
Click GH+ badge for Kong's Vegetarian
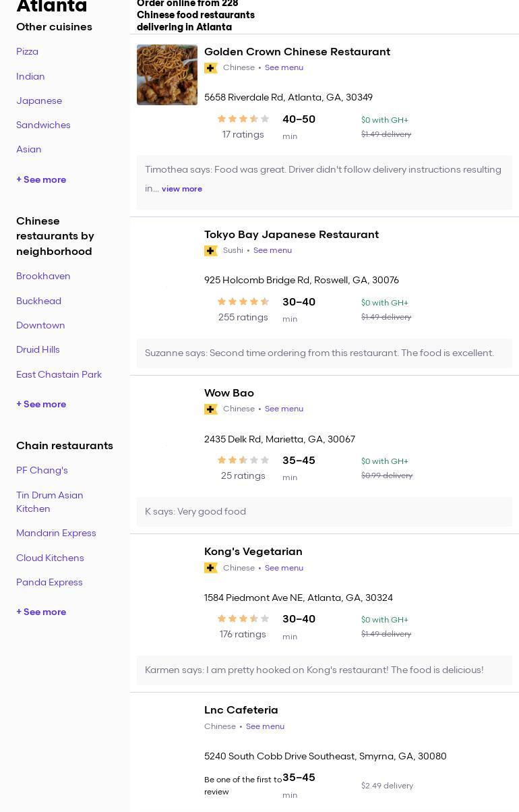tap(211, 568)
